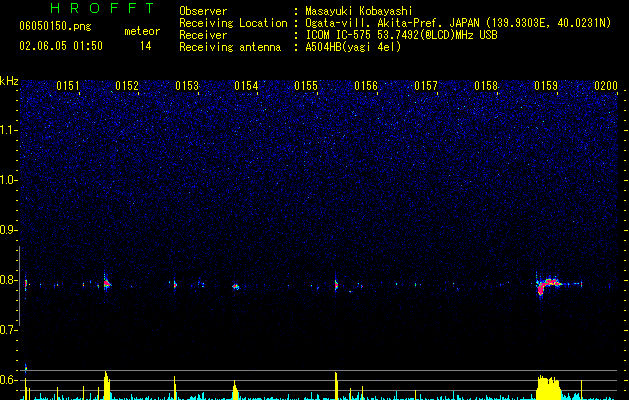This screenshot has width=629, height=400.
Task: Click the 1.1 kHz frequency label
Action: 9,130
